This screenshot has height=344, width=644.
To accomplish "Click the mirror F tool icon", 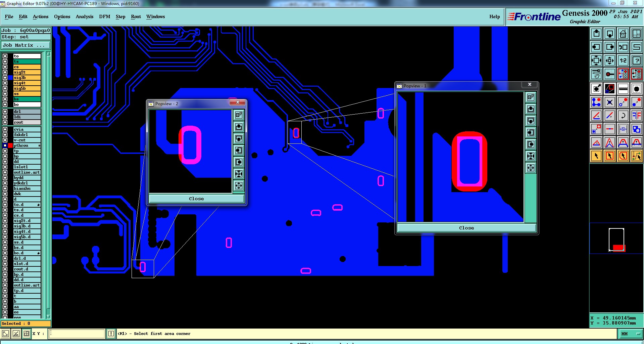I will point(637,116).
